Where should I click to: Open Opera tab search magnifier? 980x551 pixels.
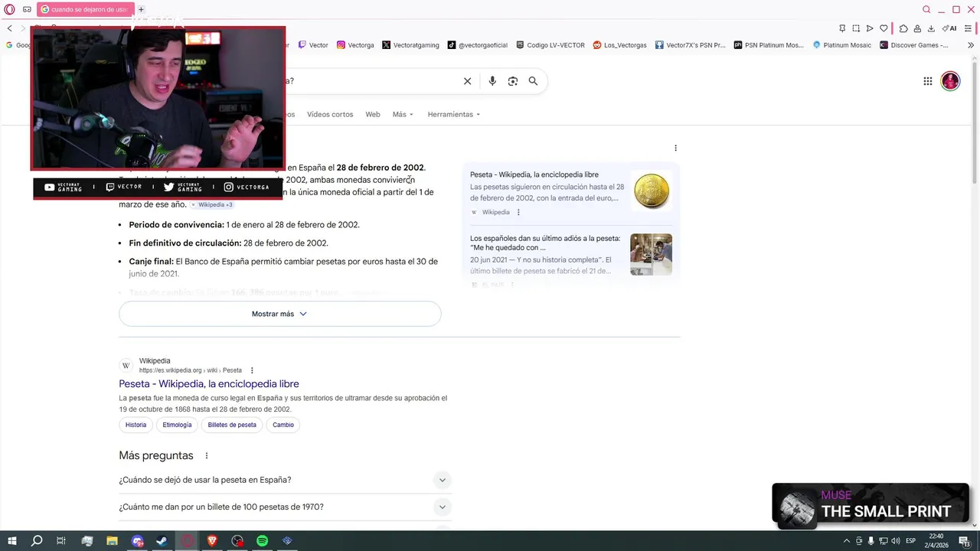click(x=926, y=9)
